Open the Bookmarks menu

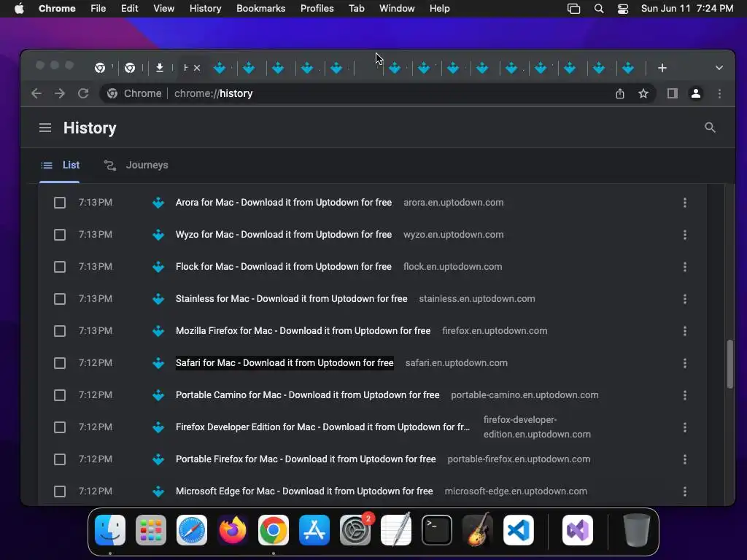[260, 9]
